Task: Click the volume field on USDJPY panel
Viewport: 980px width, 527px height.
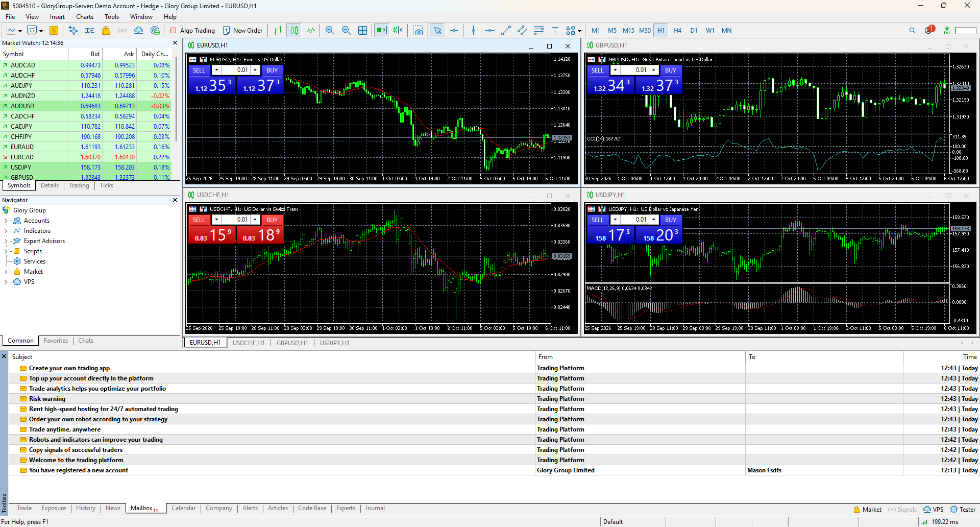Action: coord(634,220)
